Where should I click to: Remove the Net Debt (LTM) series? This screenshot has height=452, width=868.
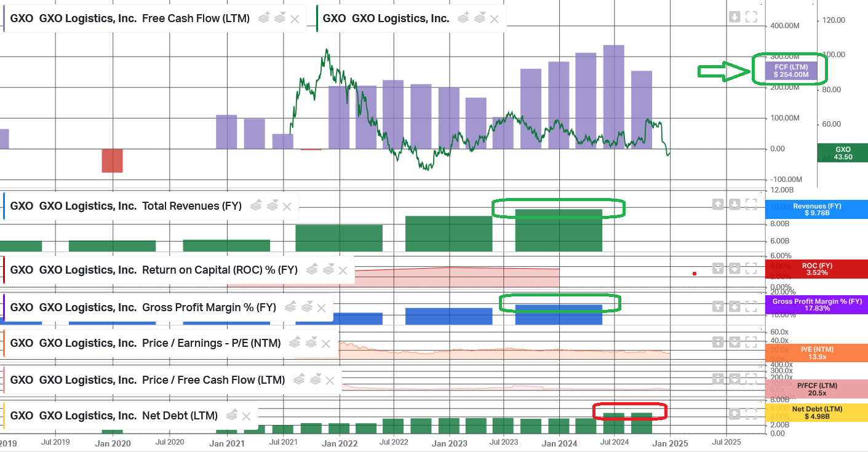246,416
